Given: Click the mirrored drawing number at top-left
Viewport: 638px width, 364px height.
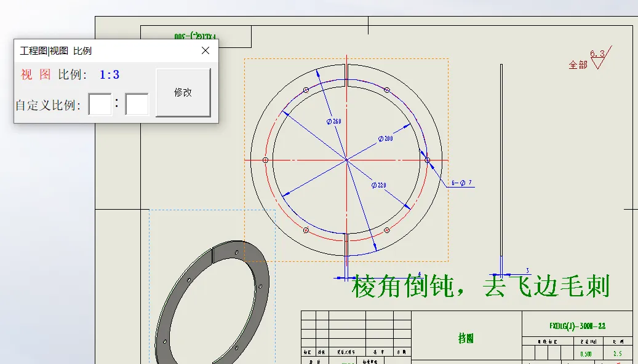Looking at the screenshot, I should (195, 37).
